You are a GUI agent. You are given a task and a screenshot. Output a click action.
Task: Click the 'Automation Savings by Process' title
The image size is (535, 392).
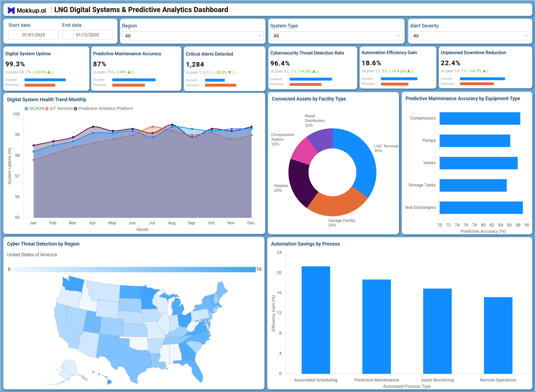[305, 244]
